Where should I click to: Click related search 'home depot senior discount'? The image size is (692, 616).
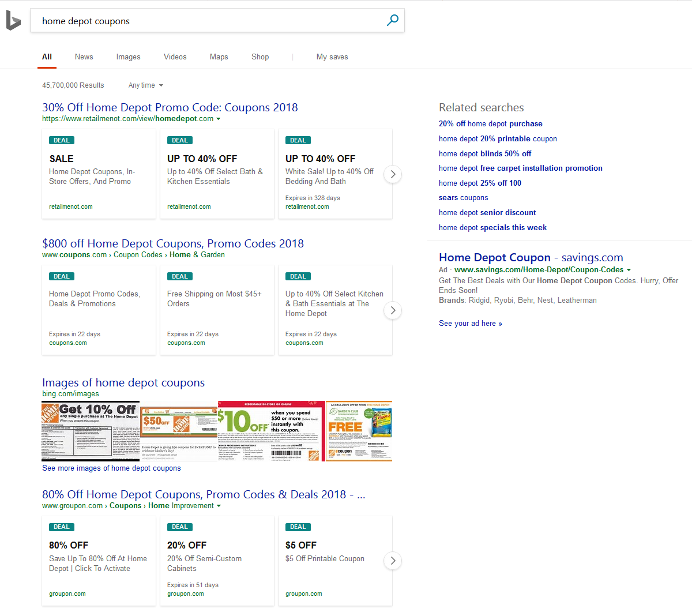click(x=487, y=213)
